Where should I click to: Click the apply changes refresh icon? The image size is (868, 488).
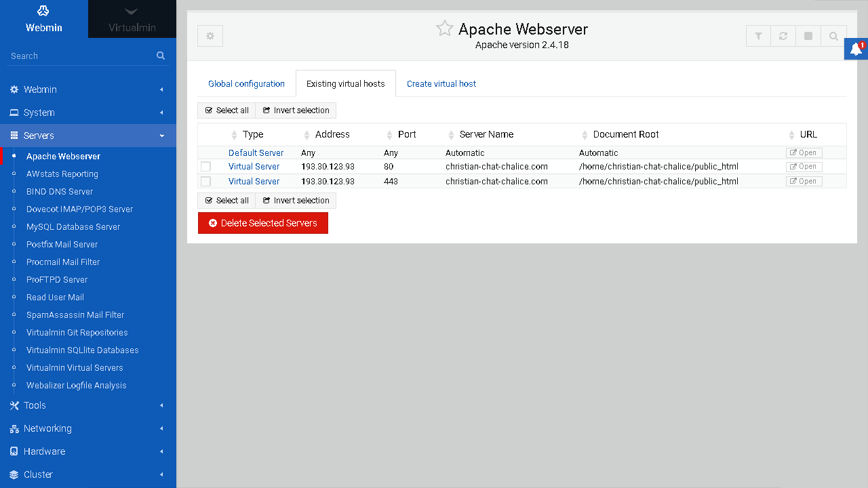[x=783, y=37]
